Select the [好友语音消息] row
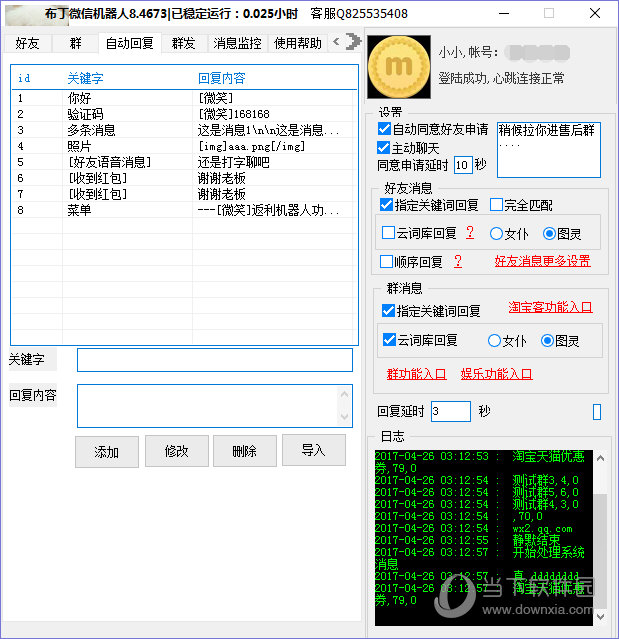Viewport: 619px width, 639px height. (184, 162)
